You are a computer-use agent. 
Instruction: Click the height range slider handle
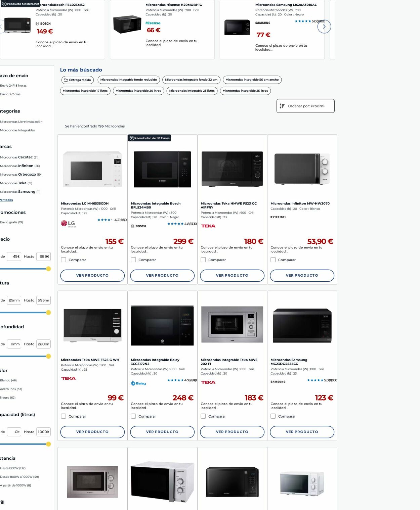48,313
